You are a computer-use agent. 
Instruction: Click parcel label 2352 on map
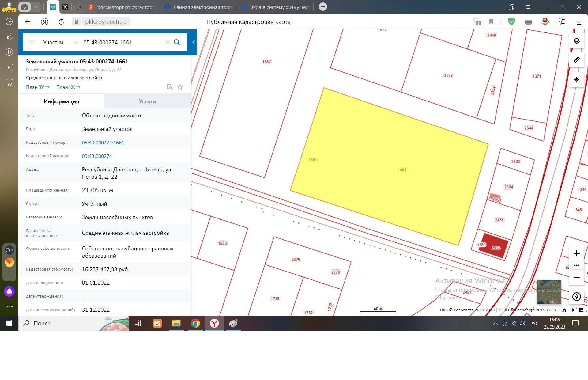(x=448, y=75)
